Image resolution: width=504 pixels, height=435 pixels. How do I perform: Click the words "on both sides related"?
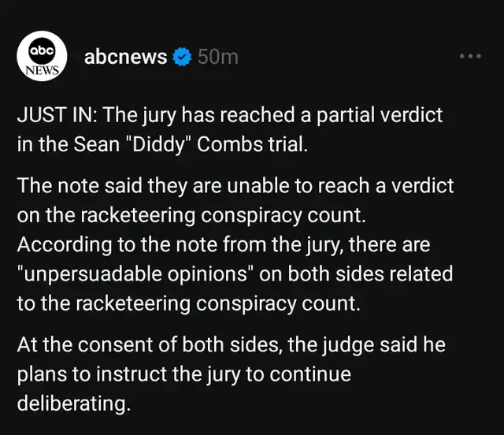(356, 273)
